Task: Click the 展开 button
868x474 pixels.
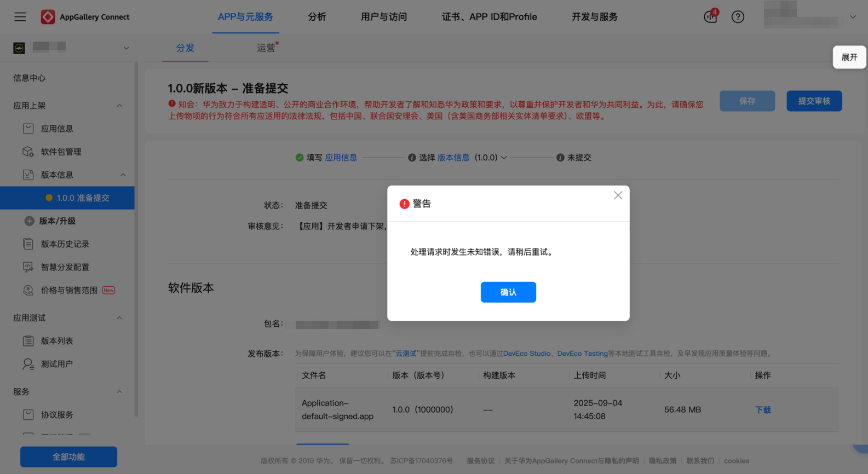Action: (x=849, y=57)
